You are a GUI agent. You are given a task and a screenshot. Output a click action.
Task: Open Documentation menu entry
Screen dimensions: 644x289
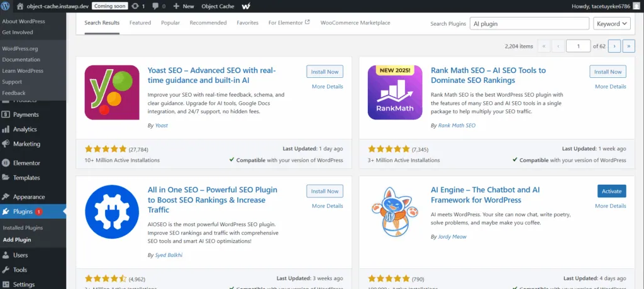[21, 60]
